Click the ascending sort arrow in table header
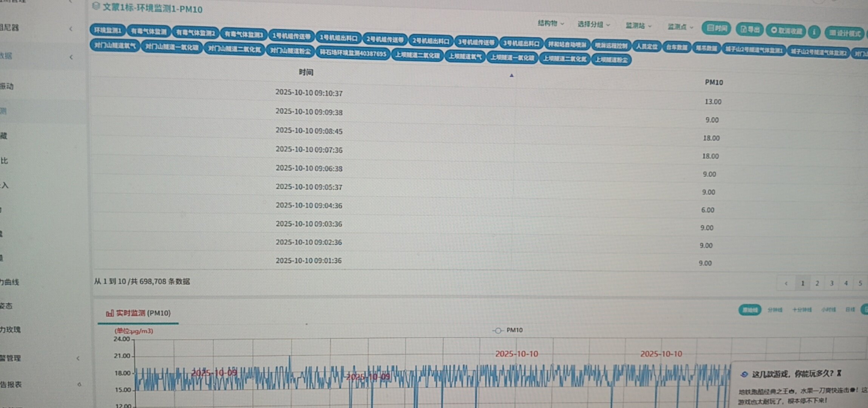This screenshot has height=408, width=868. point(511,76)
